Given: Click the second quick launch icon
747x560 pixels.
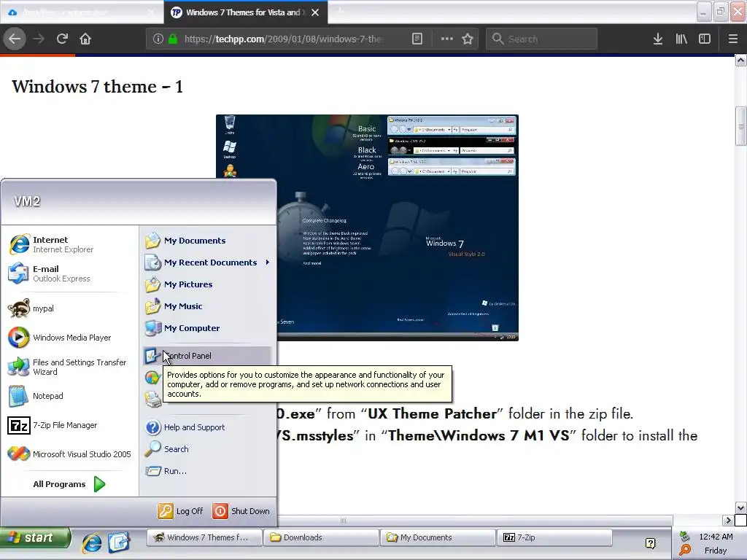Looking at the screenshot, I should pos(118,542).
